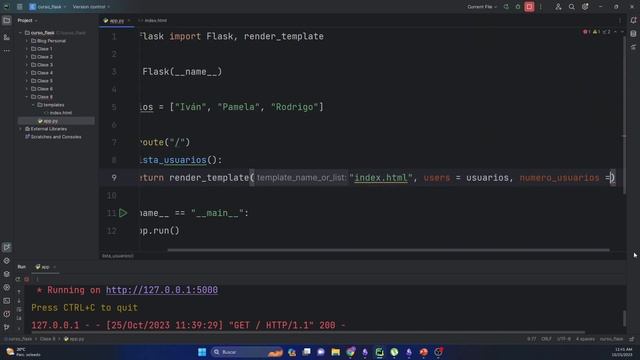Click the Run panel title label

[x=22, y=267]
